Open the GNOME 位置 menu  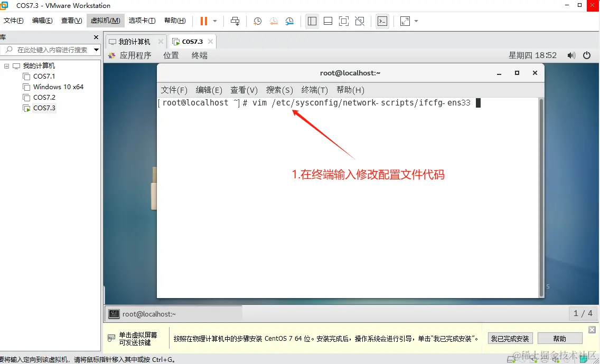[171, 55]
